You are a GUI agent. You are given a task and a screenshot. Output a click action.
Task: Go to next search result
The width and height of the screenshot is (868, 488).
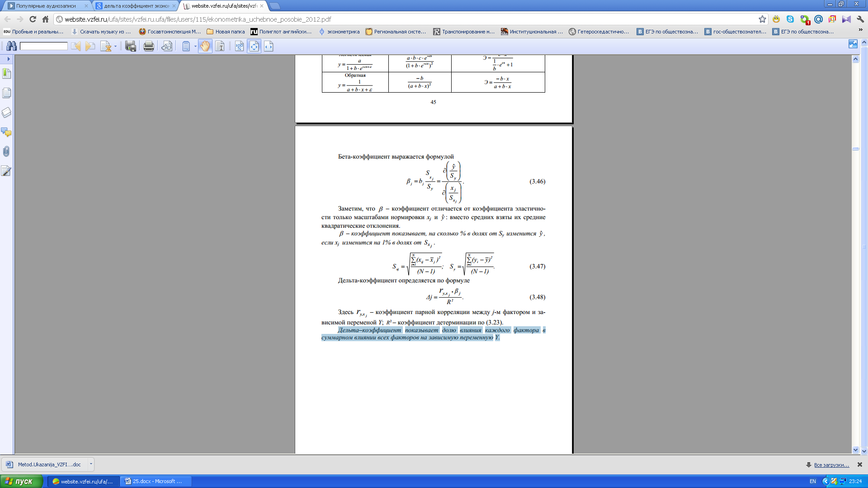pyautogui.click(x=90, y=46)
